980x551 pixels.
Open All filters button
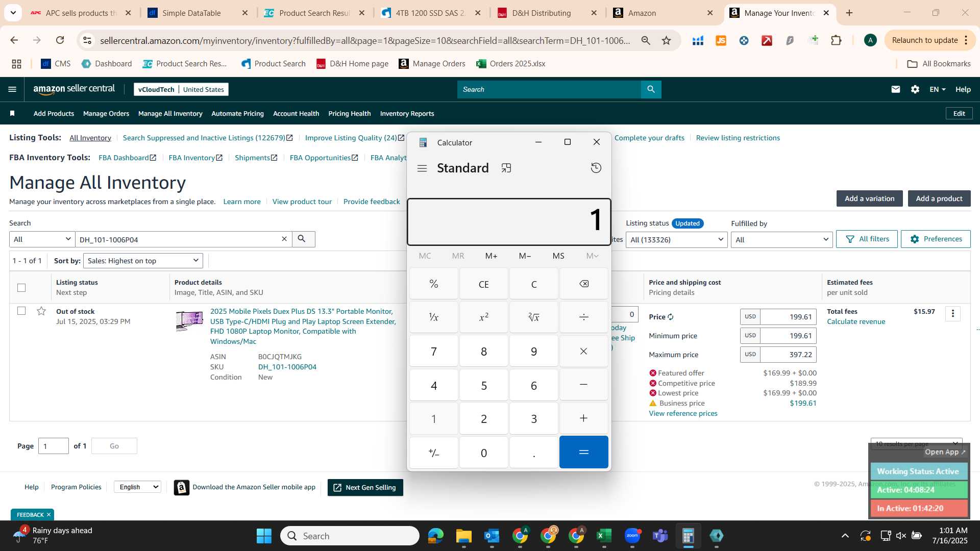click(867, 239)
